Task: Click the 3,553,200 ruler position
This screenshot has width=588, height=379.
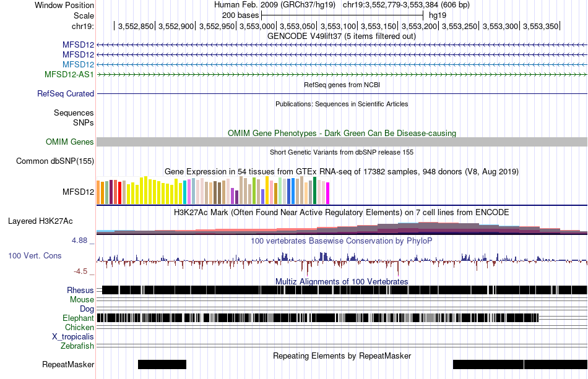Action: click(419, 26)
